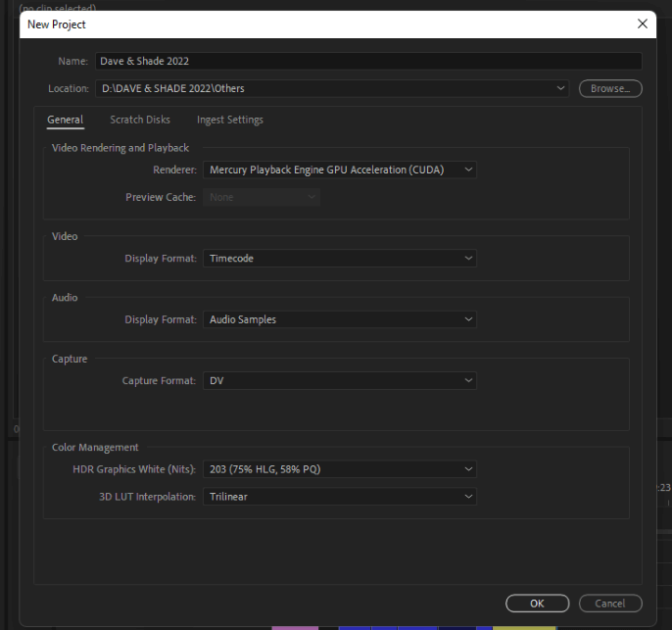Edit the project Name field
672x630 pixels.
pyautogui.click(x=368, y=61)
